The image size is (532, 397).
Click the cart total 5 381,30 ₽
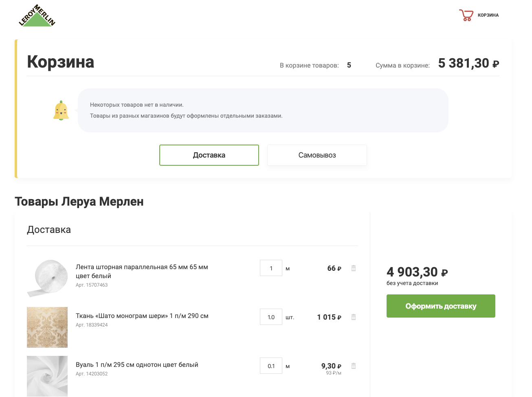pyautogui.click(x=468, y=64)
